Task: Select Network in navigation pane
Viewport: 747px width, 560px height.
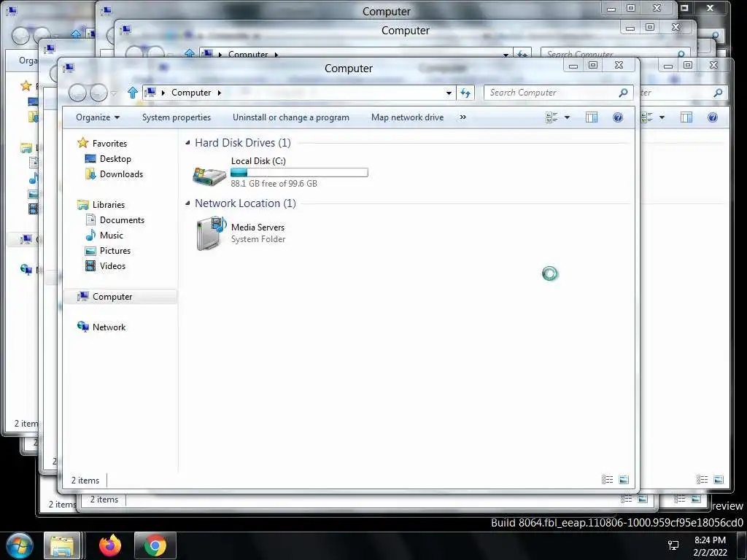Action: [109, 327]
